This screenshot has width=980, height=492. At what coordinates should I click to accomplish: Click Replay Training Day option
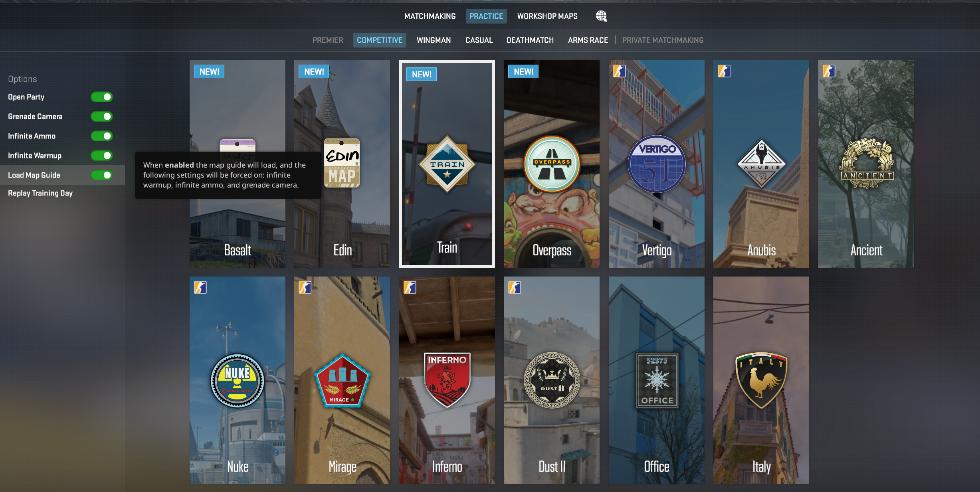point(40,193)
